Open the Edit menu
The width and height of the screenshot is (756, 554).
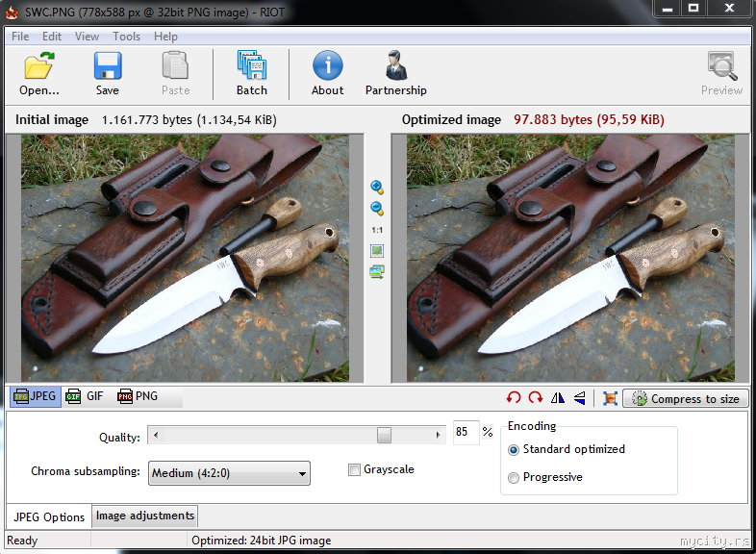(52, 37)
